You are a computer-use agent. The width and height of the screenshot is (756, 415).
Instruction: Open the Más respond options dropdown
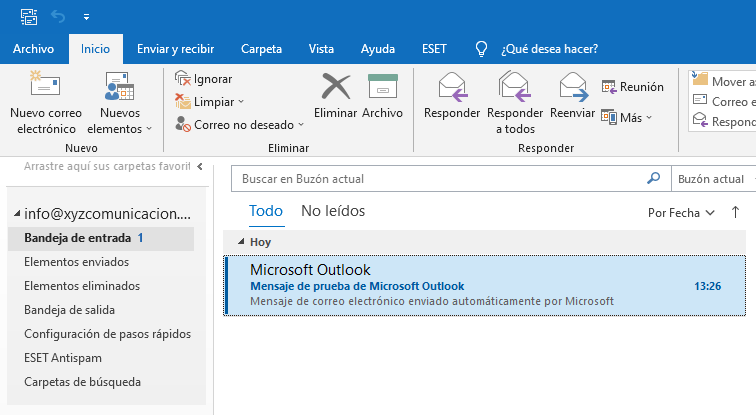627,117
